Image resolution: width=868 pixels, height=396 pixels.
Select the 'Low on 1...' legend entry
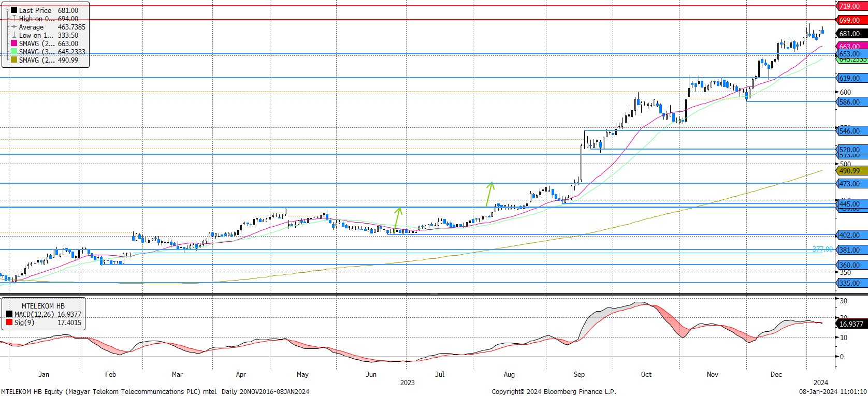click(x=48, y=35)
